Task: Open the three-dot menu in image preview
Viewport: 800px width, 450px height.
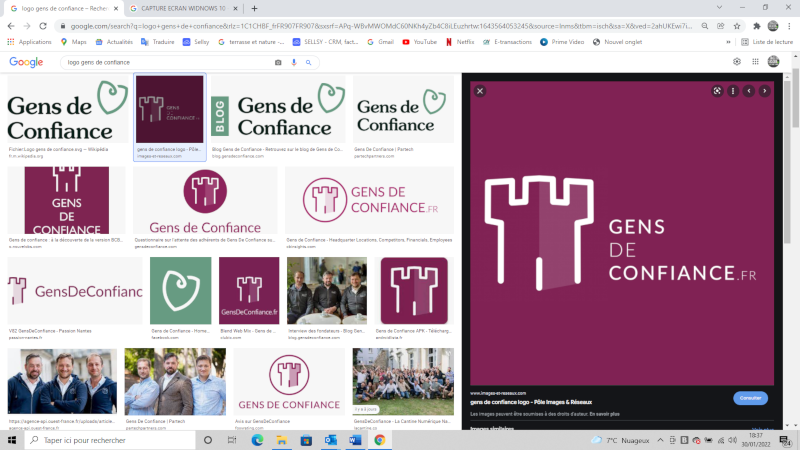Action: 733,91
